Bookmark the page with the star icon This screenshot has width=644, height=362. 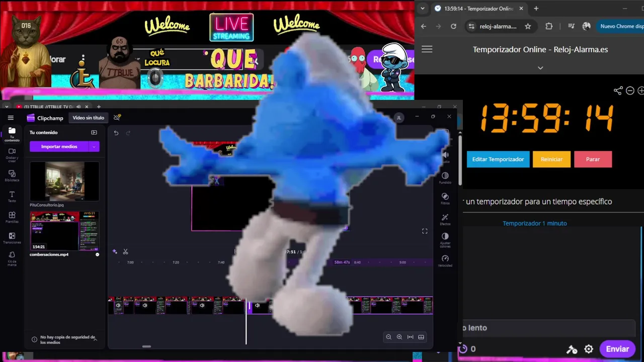click(528, 26)
